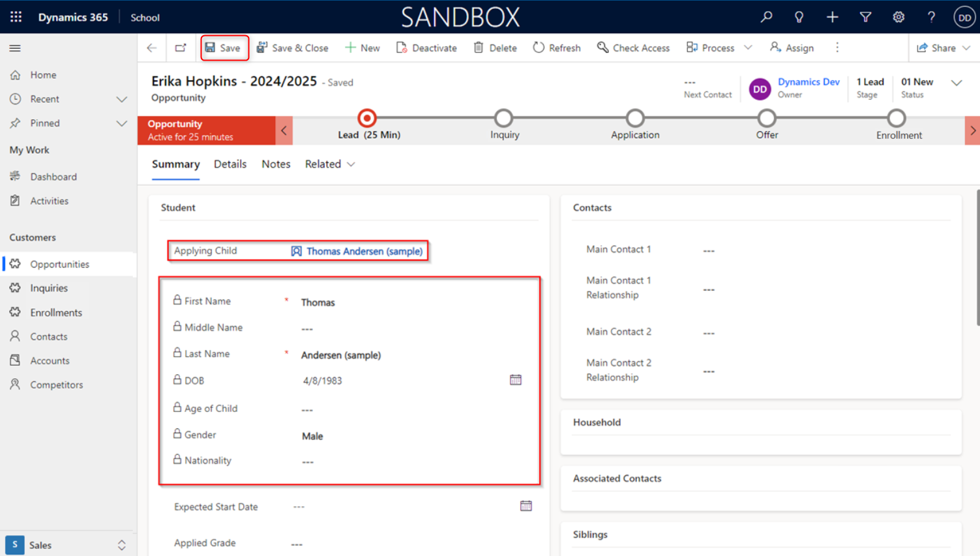
Task: Open Thomas Andersen (sample) contact link
Action: 364,251
